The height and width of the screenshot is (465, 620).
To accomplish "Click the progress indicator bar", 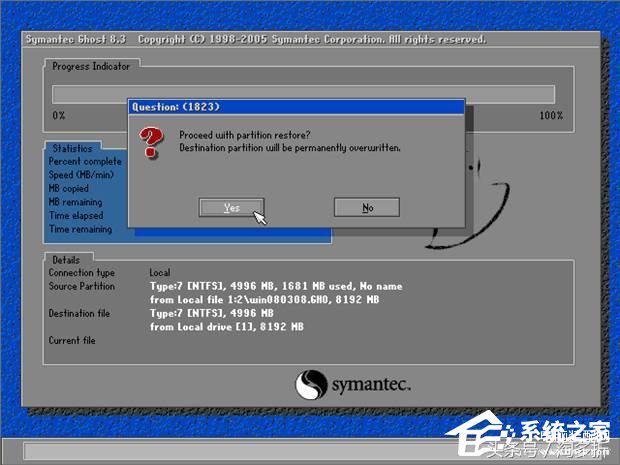I will pos(303,94).
